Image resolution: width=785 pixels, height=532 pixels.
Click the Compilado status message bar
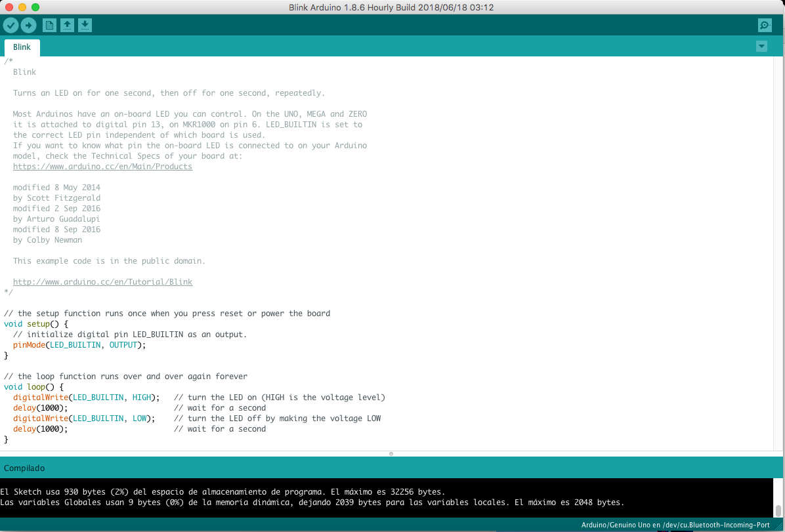pos(391,468)
